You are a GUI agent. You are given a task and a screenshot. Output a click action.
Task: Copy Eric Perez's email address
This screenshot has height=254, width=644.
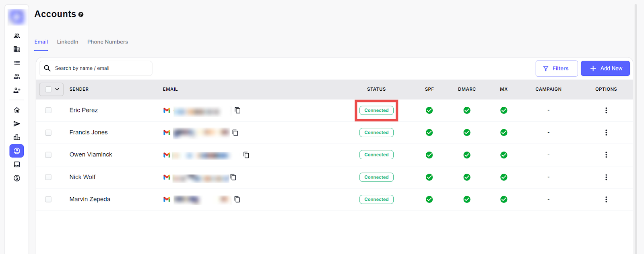pyautogui.click(x=237, y=110)
